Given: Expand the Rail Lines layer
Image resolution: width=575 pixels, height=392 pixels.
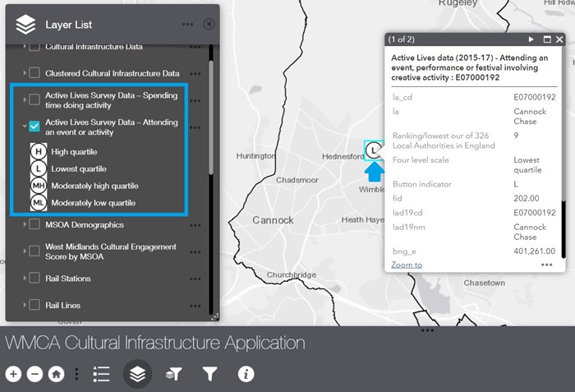Looking at the screenshot, I should (x=25, y=306).
